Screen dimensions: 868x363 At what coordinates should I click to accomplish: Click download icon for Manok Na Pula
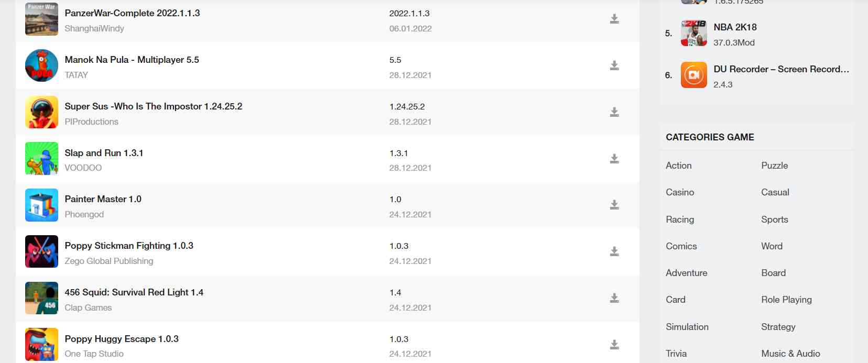point(614,66)
